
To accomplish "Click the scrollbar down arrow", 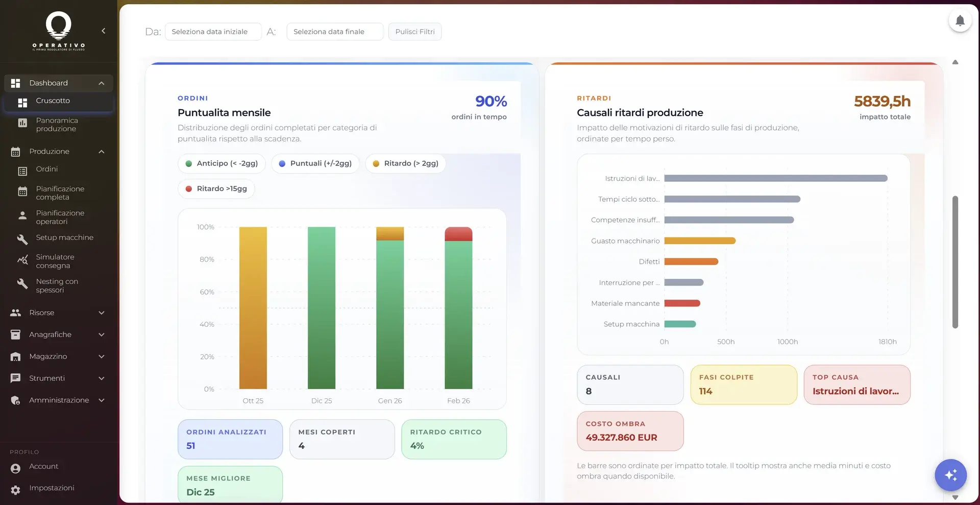I will pyautogui.click(x=955, y=497).
